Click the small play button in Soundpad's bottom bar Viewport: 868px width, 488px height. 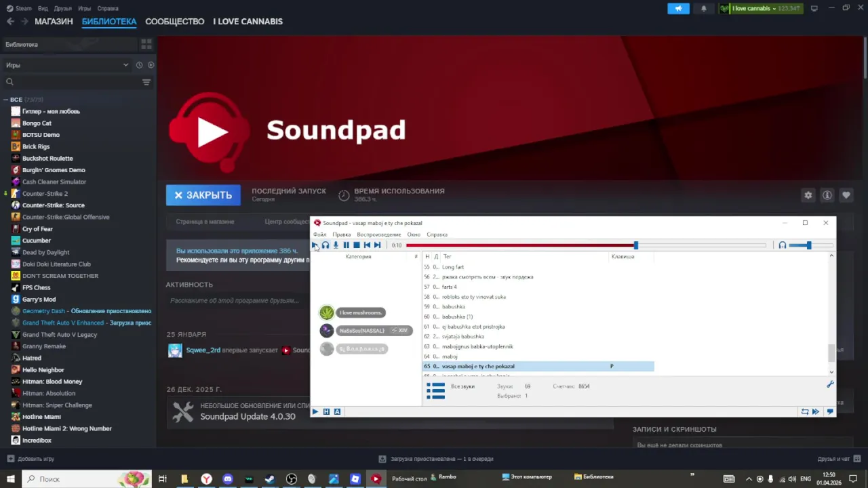[x=315, y=411]
